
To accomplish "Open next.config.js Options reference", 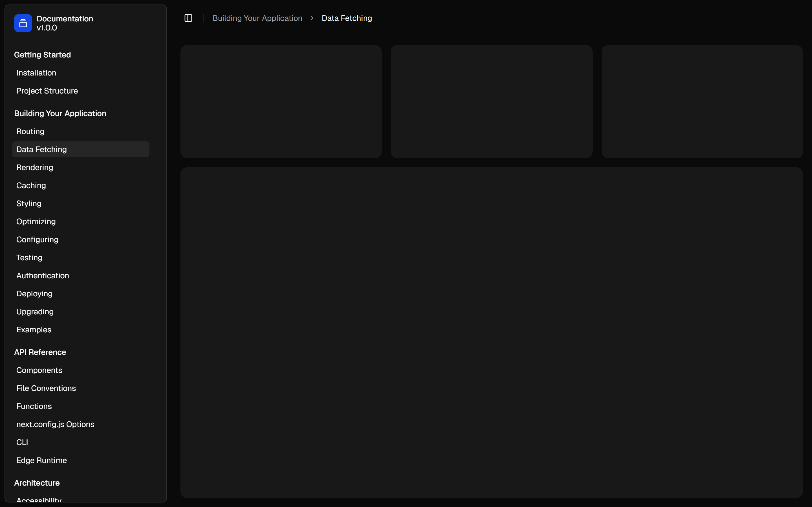I will coord(55,424).
